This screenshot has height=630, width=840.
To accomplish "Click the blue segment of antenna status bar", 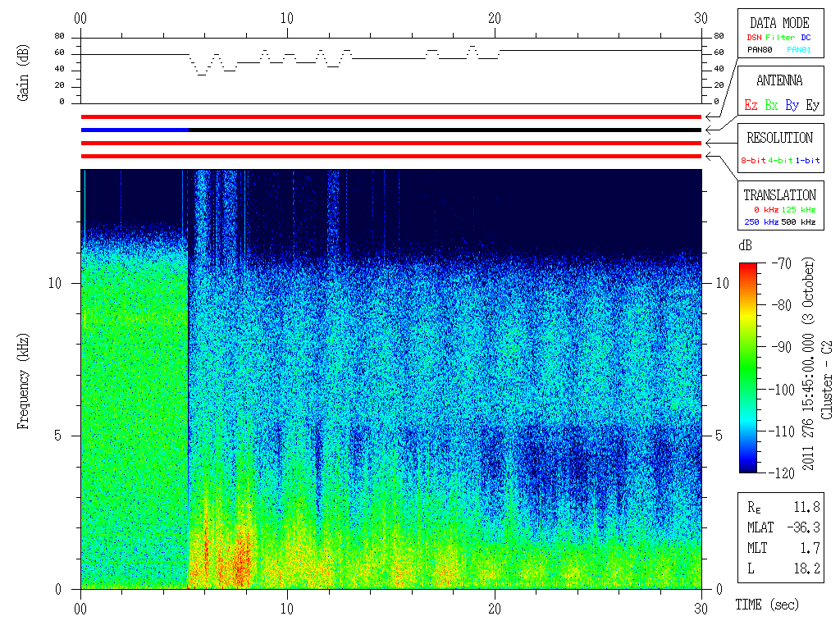I will click(x=135, y=130).
